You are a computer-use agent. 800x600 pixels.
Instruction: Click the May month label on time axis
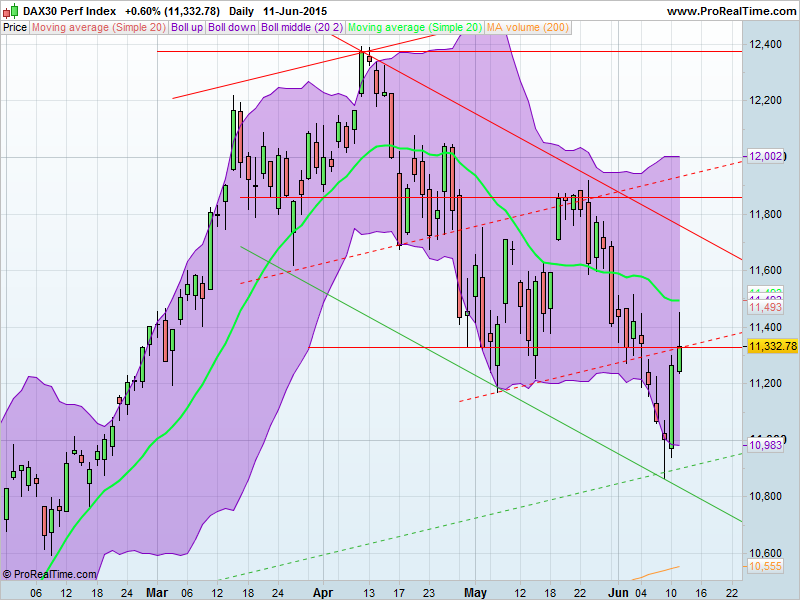475,593
